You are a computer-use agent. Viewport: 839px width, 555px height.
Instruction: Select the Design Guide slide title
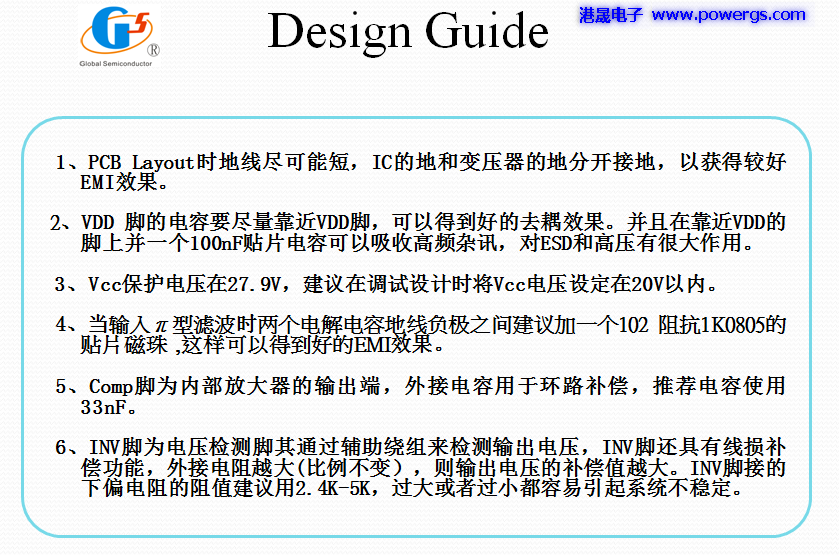click(x=408, y=31)
